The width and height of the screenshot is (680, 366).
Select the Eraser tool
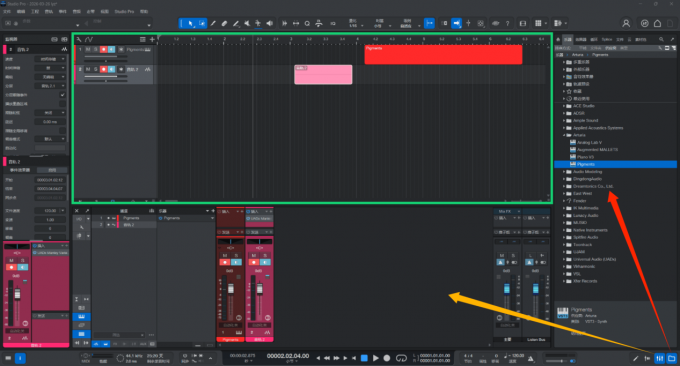pyautogui.click(x=224, y=23)
